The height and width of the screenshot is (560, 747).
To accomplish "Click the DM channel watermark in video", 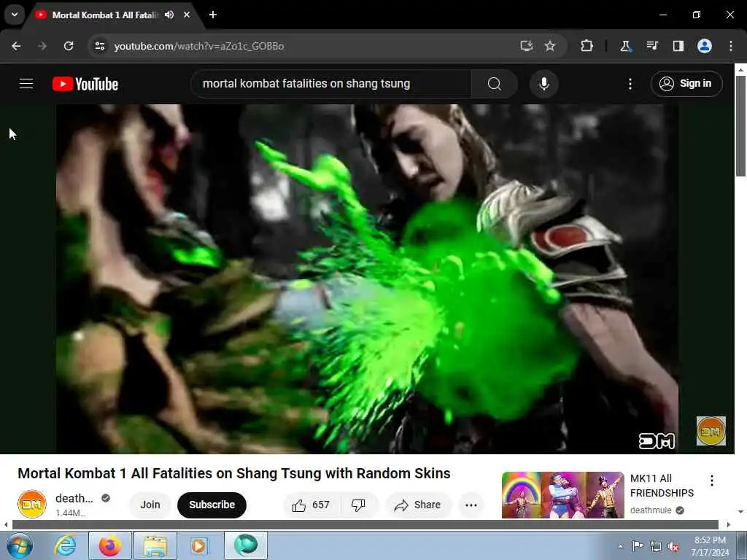I will (711, 431).
